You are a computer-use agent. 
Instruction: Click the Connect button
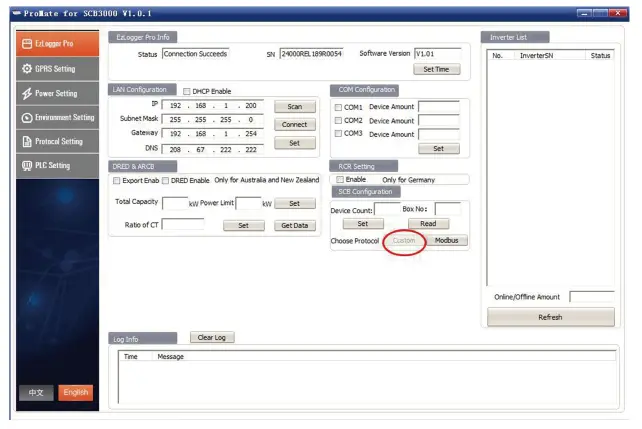click(x=295, y=124)
